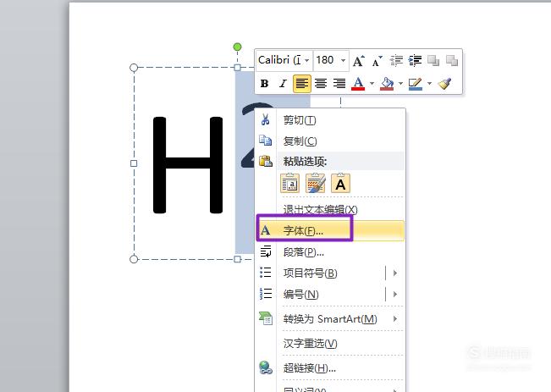Decrease list indent level
Image resolution: width=551 pixels, height=392 pixels.
tap(396, 61)
